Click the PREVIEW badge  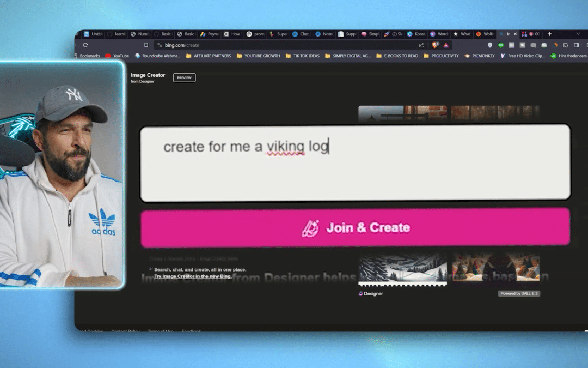[x=184, y=78]
